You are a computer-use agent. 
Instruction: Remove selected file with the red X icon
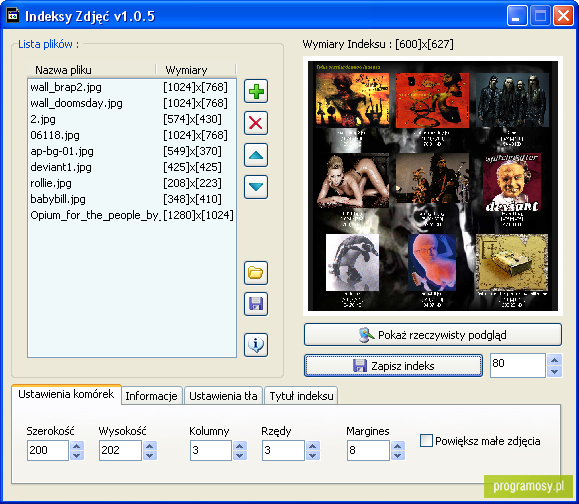click(x=256, y=123)
